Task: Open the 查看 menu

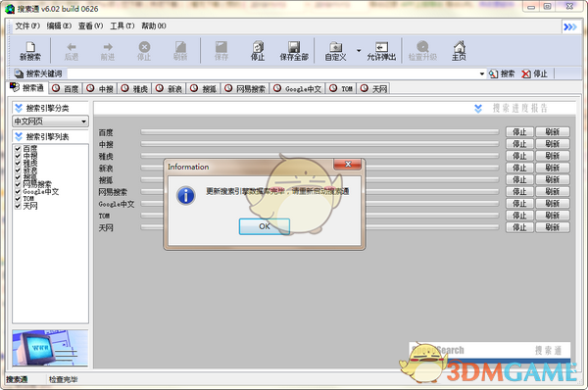Action: (90, 25)
